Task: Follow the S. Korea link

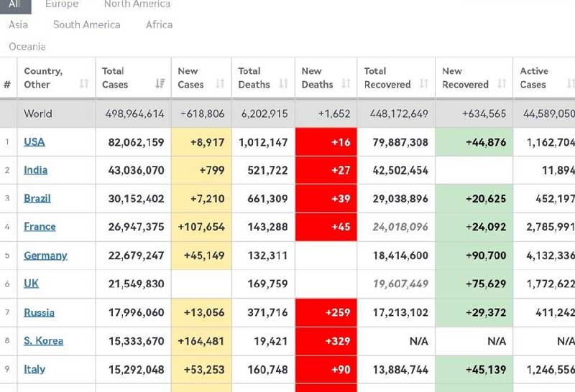Action: coord(44,341)
